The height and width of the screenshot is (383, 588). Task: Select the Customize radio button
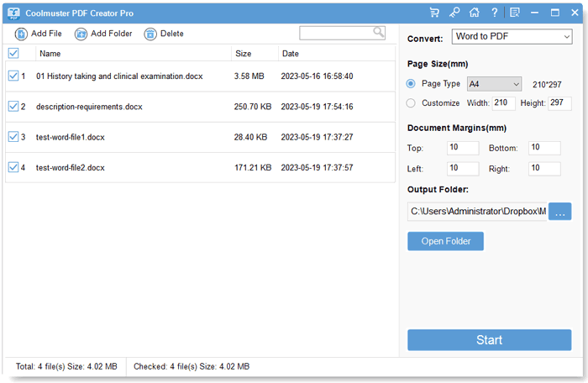(411, 102)
